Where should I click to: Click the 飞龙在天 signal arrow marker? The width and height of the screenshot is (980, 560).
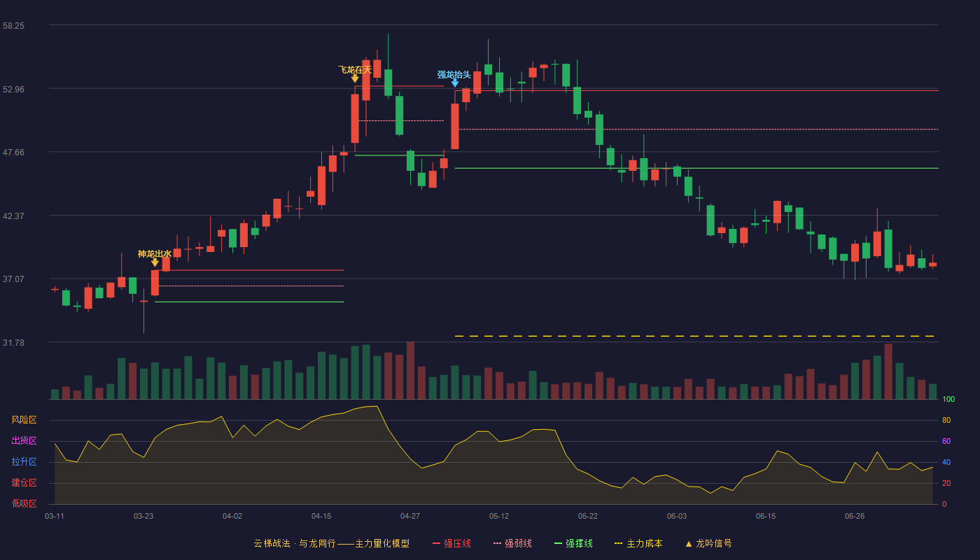click(355, 78)
